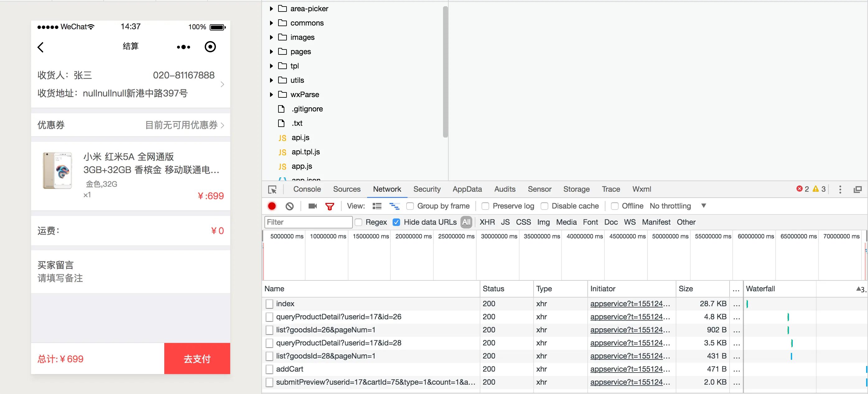Switch to large request rows view

377,206
